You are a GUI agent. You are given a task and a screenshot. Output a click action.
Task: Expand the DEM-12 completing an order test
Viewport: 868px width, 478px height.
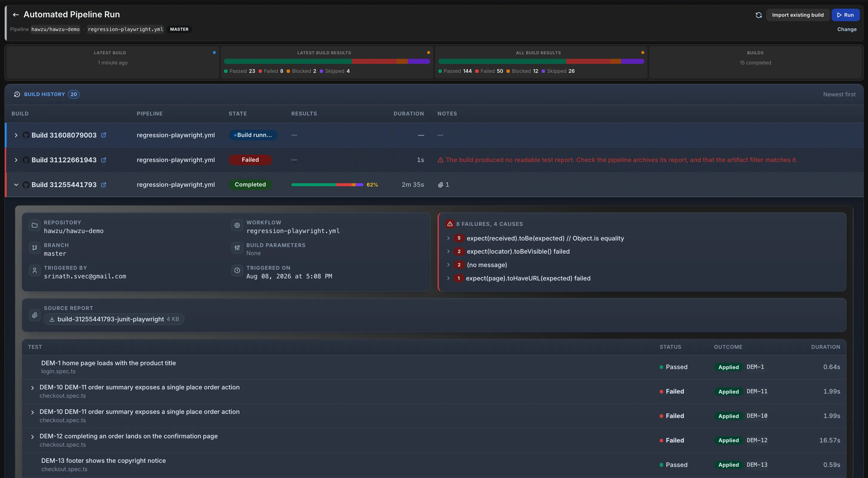32,437
